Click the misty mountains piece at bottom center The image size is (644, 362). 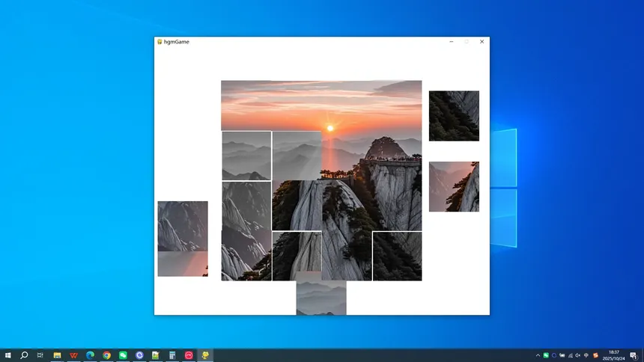(x=321, y=298)
